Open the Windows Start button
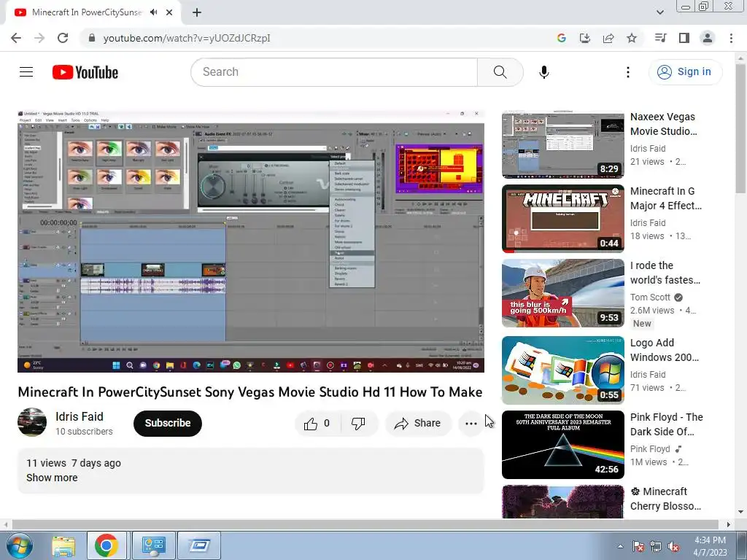The image size is (747, 560). pyautogui.click(x=20, y=545)
